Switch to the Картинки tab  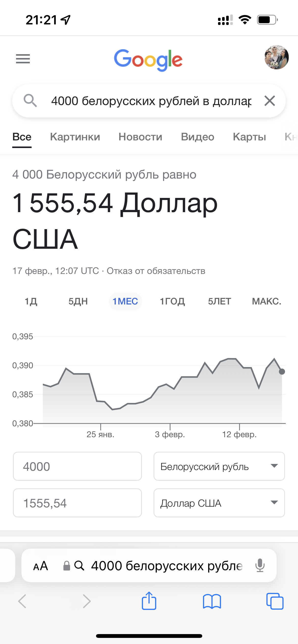[x=75, y=137]
